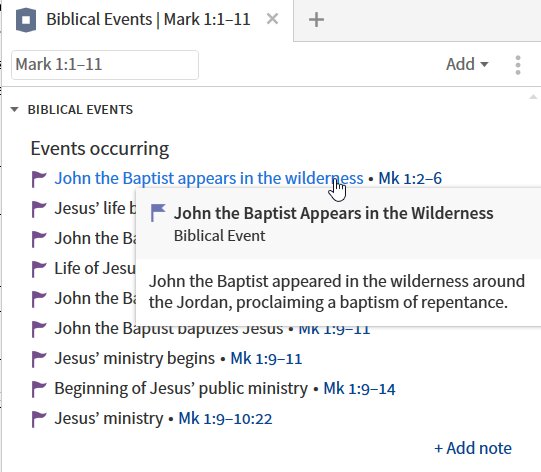Click the + Add note link

click(x=473, y=448)
